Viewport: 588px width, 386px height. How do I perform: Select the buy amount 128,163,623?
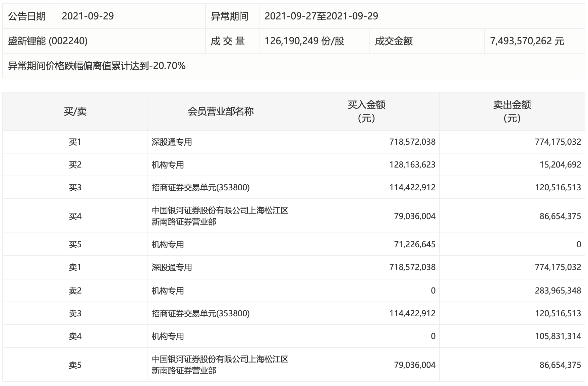(412, 165)
